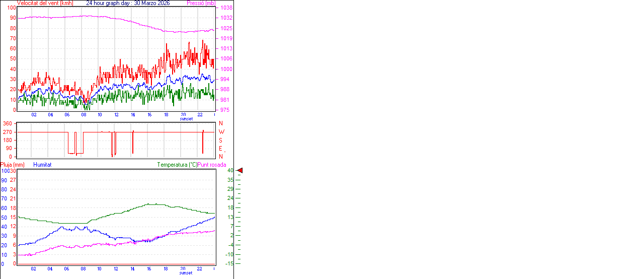Viewport: 644px width, 279px height.
Task: Click the 'E' wind direction label
Action: [x=220, y=149]
